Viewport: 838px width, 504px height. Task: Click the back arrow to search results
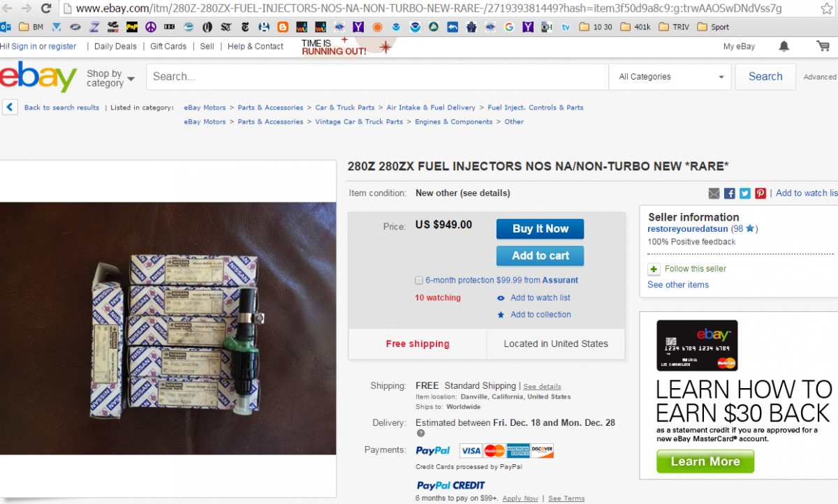point(10,108)
